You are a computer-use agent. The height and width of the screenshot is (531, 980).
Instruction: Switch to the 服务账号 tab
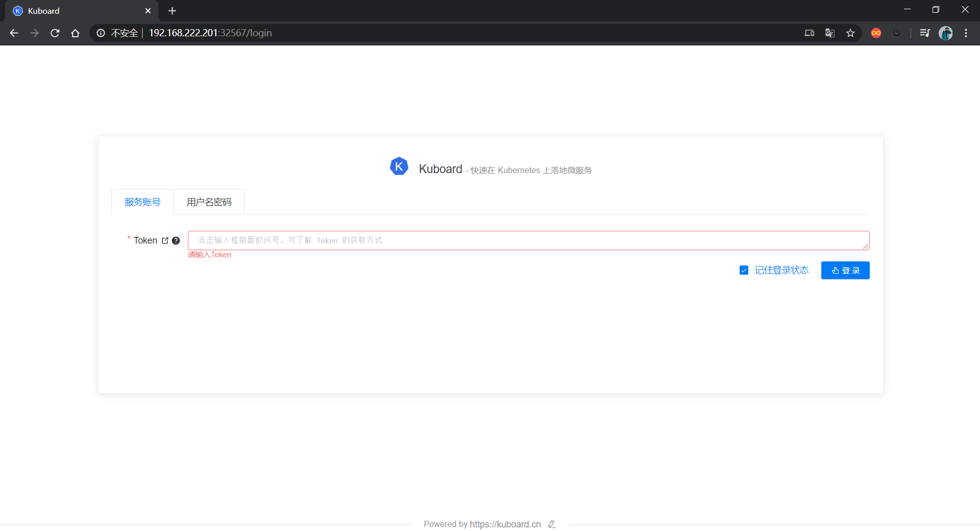(x=143, y=202)
